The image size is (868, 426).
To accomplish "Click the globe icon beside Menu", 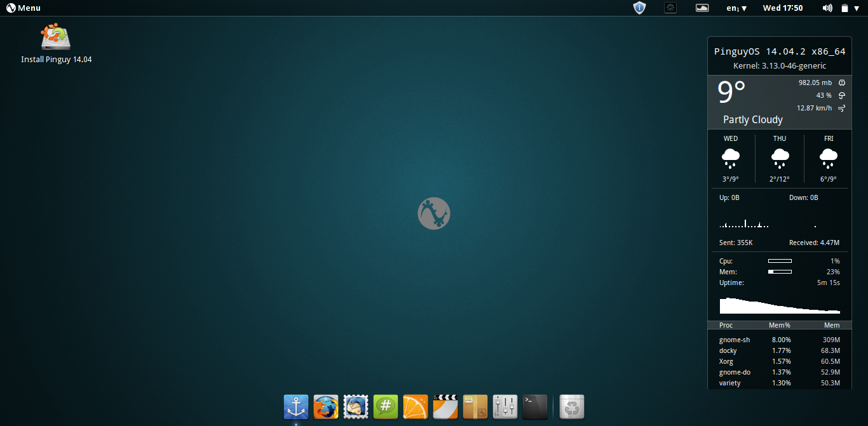I will pyautogui.click(x=11, y=8).
